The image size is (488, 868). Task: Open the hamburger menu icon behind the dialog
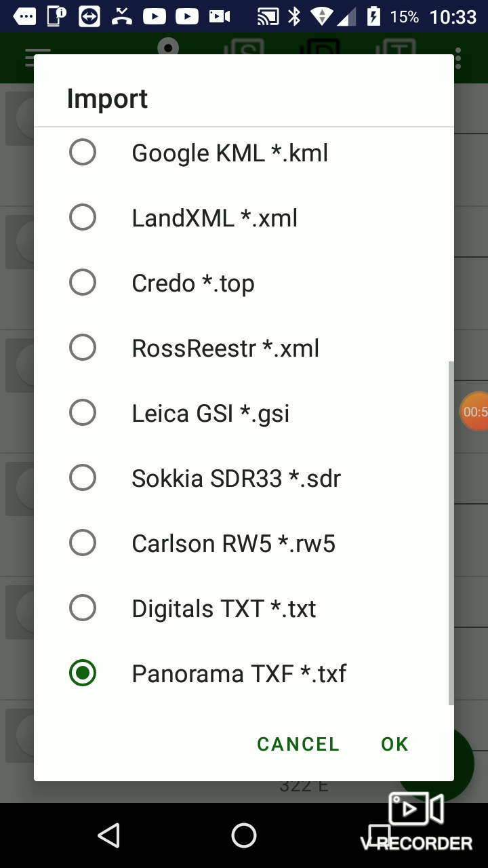(x=38, y=58)
